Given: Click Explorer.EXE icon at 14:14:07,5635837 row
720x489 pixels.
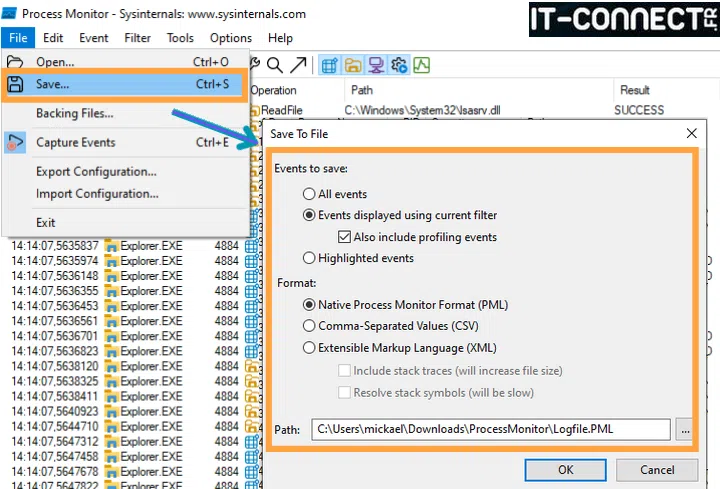Looking at the screenshot, I should (x=111, y=246).
